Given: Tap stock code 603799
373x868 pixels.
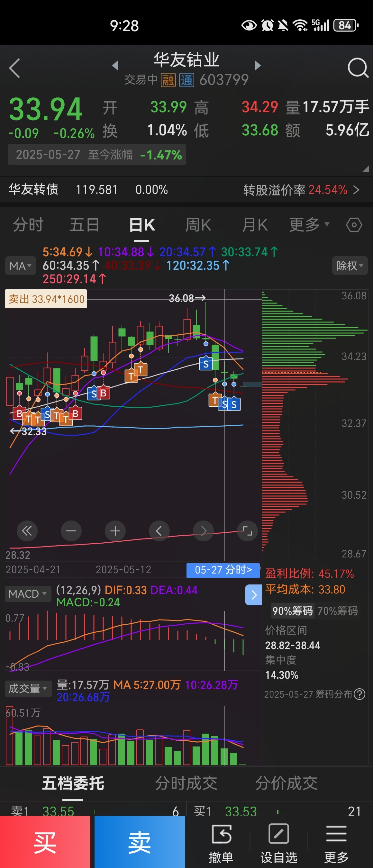Looking at the screenshot, I should (x=224, y=80).
